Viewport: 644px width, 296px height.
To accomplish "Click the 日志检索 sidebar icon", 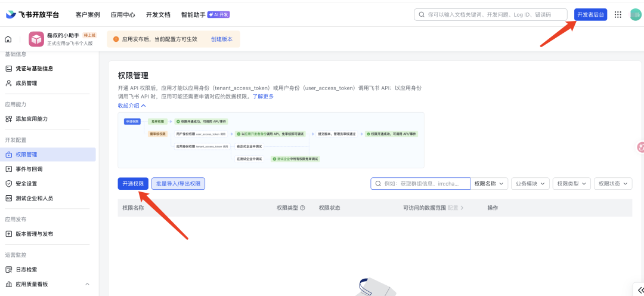I will [x=8, y=270].
